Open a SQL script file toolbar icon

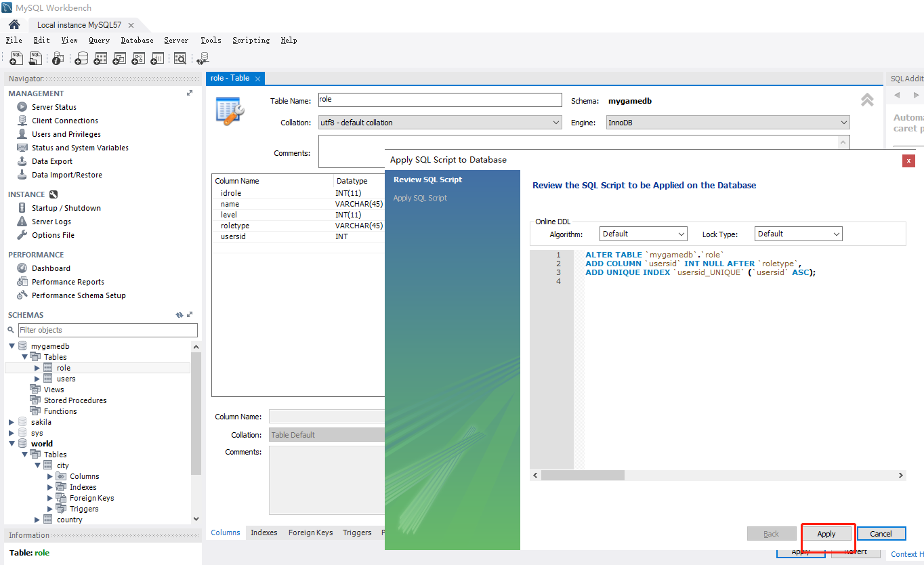click(x=36, y=59)
